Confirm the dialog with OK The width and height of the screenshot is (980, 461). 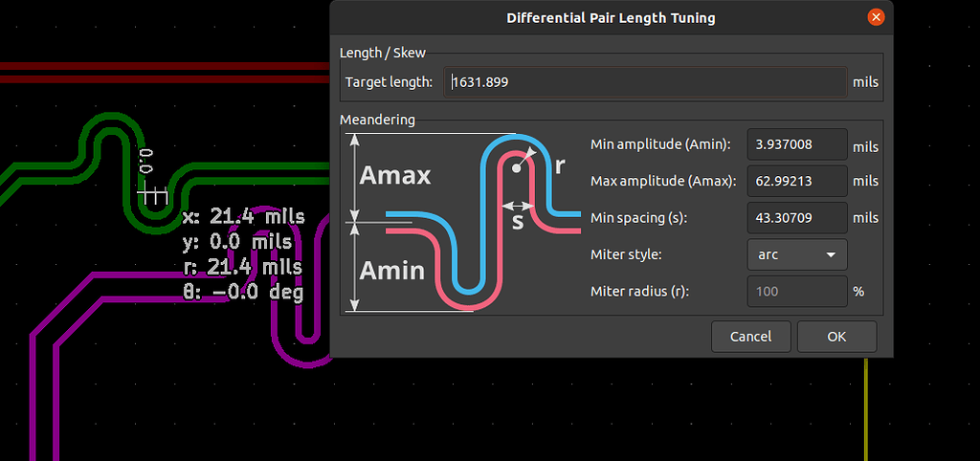[836, 337]
